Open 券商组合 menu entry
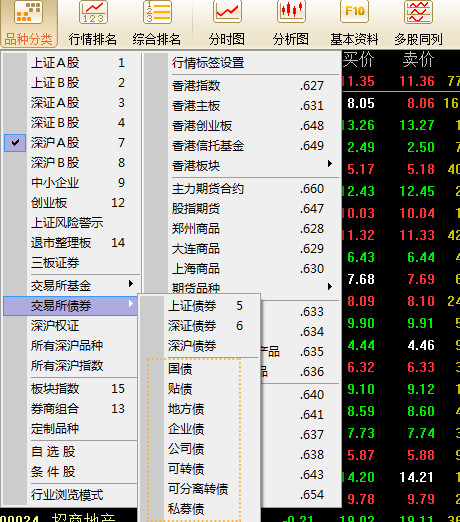Screen dimensions: 460x522 71,409
